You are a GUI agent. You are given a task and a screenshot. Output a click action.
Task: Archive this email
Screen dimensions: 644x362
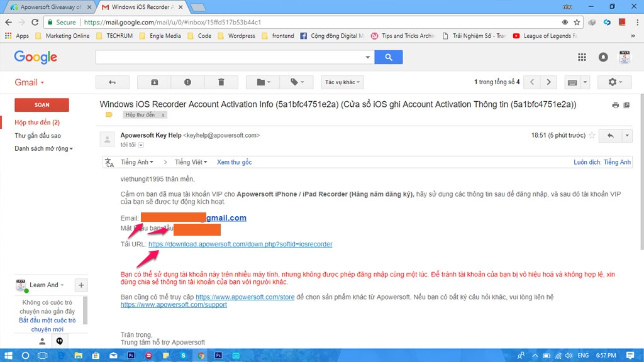(155, 82)
